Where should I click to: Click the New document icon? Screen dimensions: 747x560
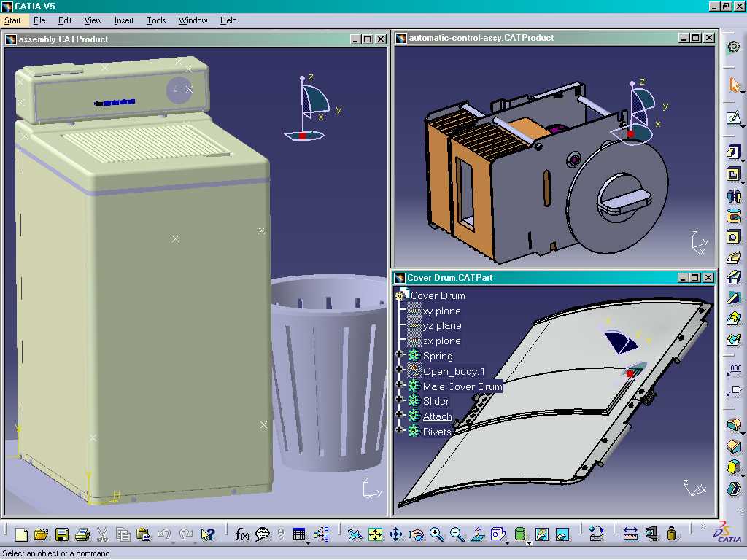coord(21,534)
